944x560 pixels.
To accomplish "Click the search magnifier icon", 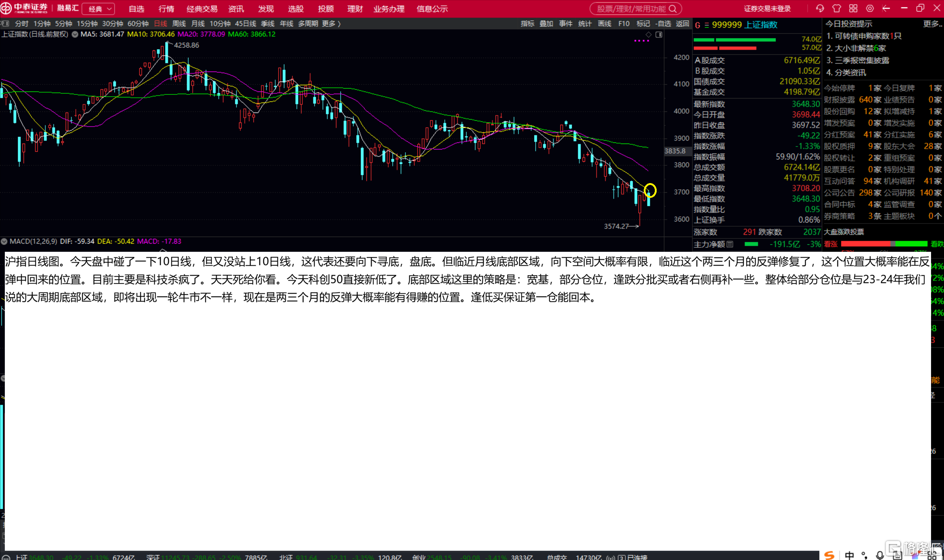I will point(673,9).
